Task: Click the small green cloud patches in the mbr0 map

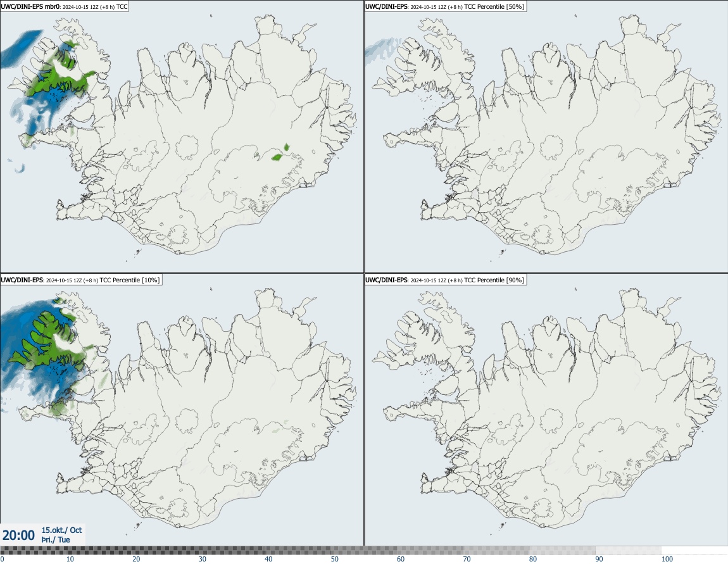Action: point(281,153)
